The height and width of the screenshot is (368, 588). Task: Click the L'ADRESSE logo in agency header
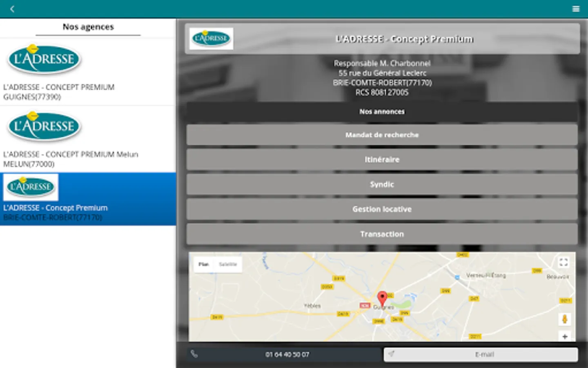[211, 39]
